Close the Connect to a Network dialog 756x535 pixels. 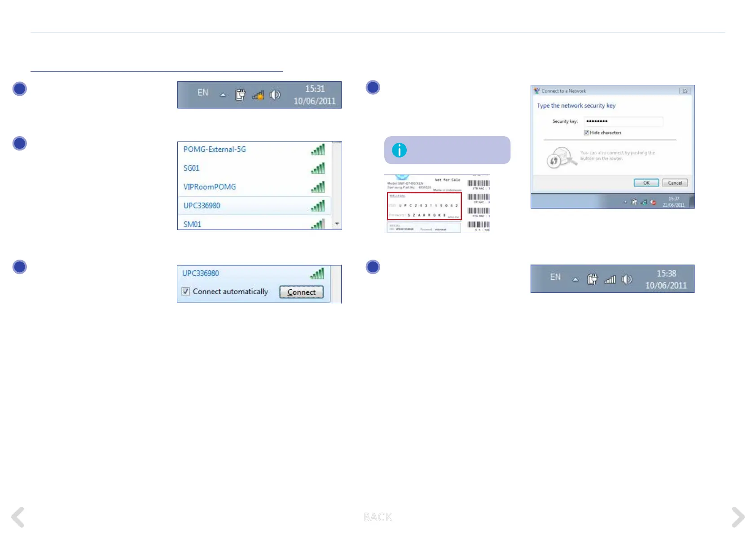[x=685, y=91]
